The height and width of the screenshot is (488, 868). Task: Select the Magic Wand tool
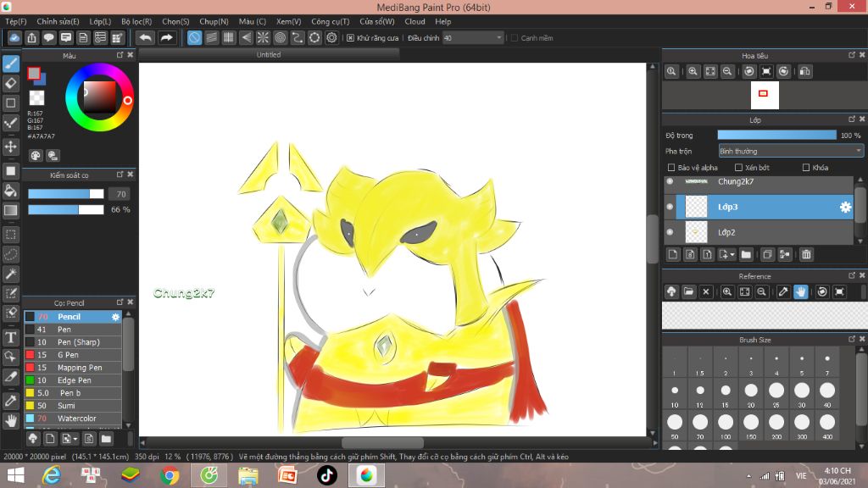pyautogui.click(x=10, y=274)
